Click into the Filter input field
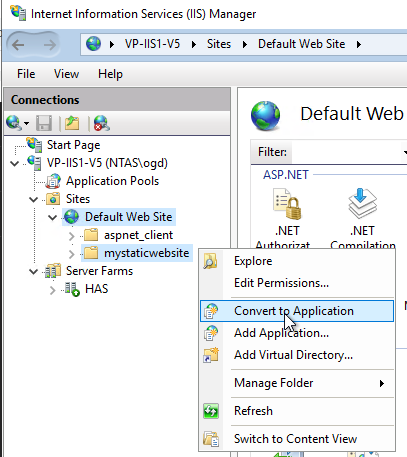Viewport: 407px width, 457px height. pos(348,152)
